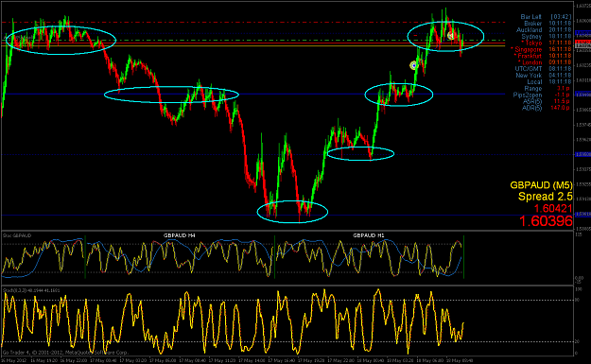Select the London session label
Image resolution: width=591 pixels, height=364 pixels.
pyautogui.click(x=530, y=62)
